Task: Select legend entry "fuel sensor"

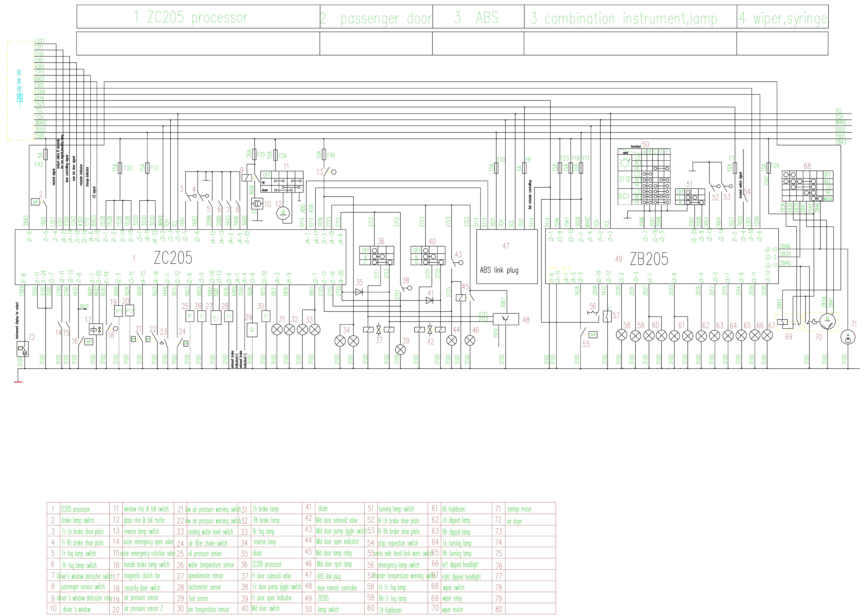Action: [198, 599]
